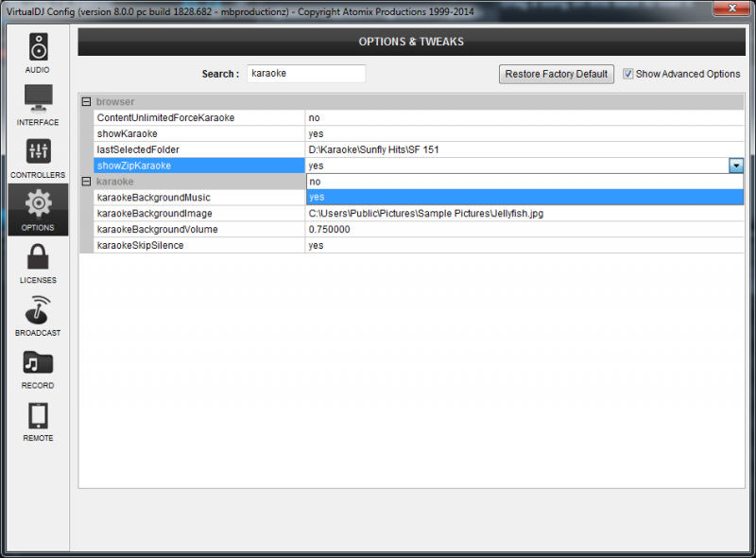This screenshot has width=756, height=558.
Task: Select the showKaraoke option name
Action: tap(128, 133)
